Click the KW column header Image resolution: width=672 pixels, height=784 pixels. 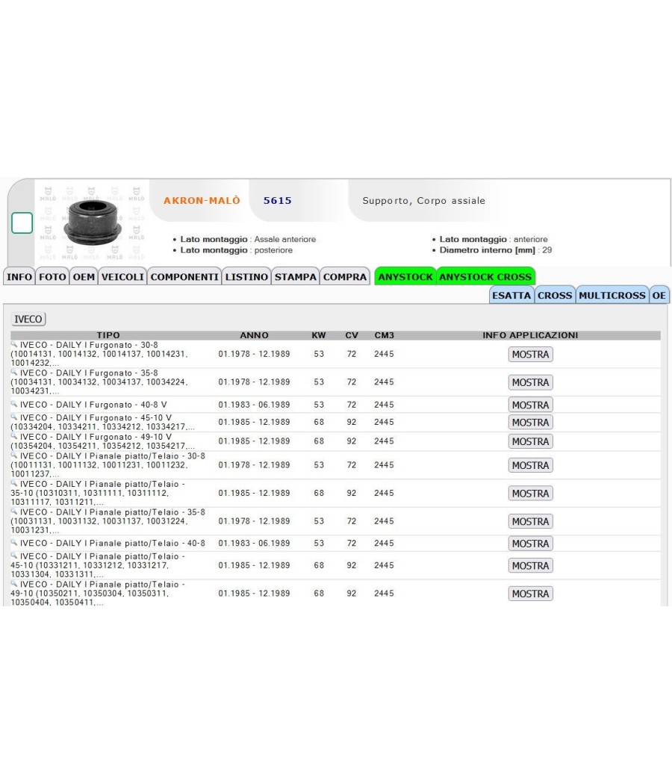pos(319,335)
